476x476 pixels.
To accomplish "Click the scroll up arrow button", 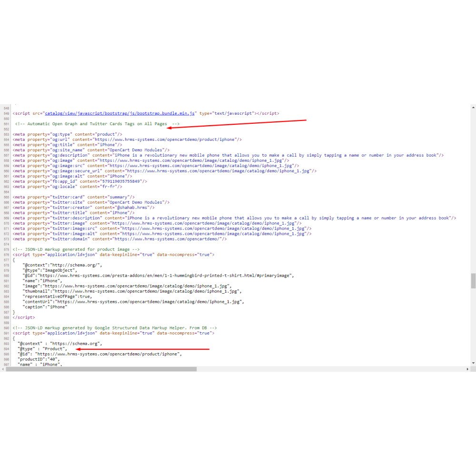I will (473, 108).
